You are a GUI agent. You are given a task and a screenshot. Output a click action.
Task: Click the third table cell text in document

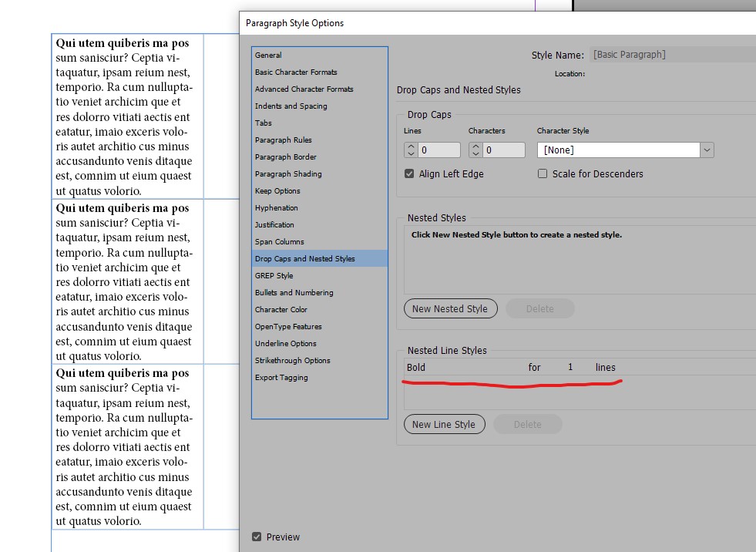point(124,447)
